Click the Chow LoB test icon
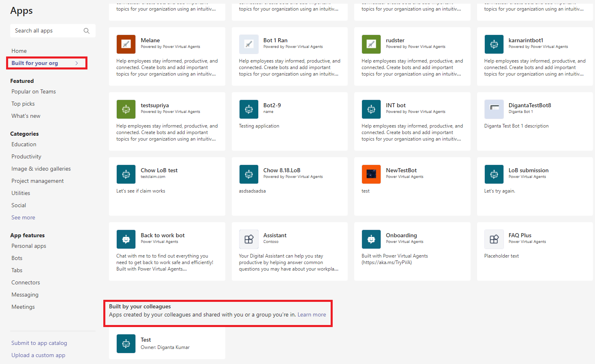 [126, 174]
